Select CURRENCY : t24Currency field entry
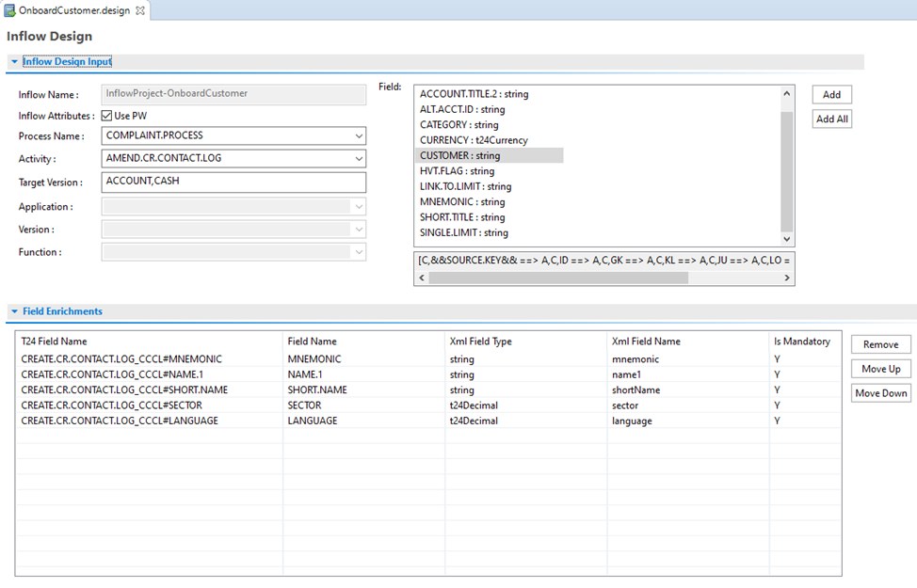This screenshot has height=588, width=917. (x=474, y=140)
